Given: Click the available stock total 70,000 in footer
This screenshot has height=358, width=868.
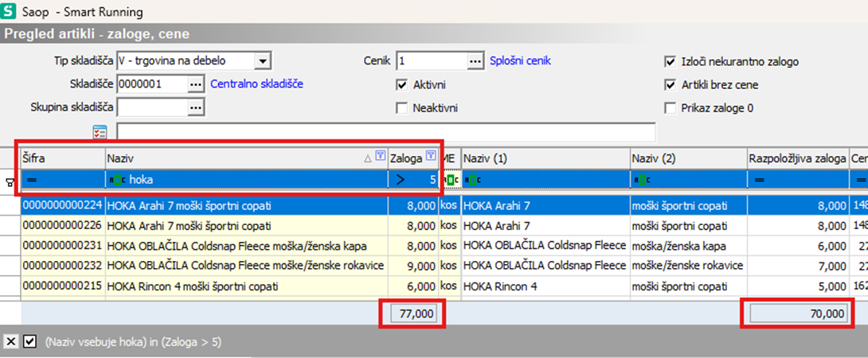Looking at the screenshot, I should (x=799, y=313).
